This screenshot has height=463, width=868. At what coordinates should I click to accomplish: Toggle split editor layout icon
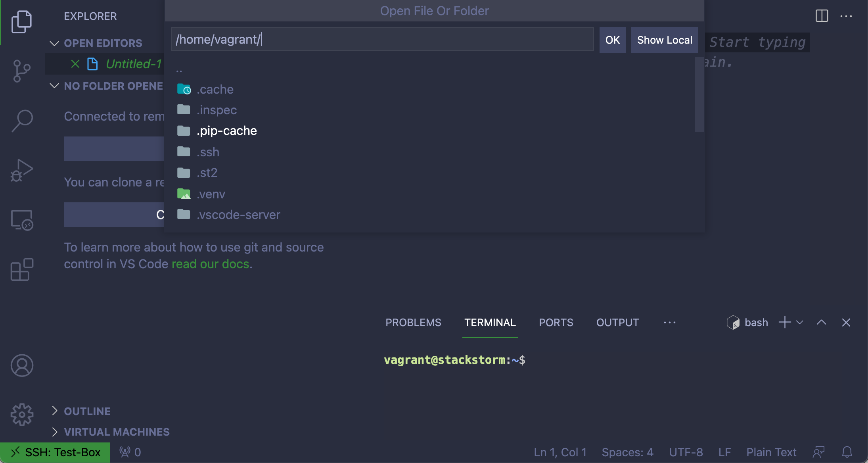[822, 15]
